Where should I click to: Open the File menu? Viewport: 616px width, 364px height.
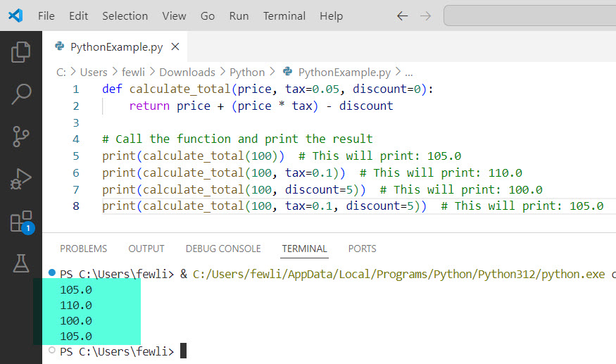pyautogui.click(x=46, y=16)
